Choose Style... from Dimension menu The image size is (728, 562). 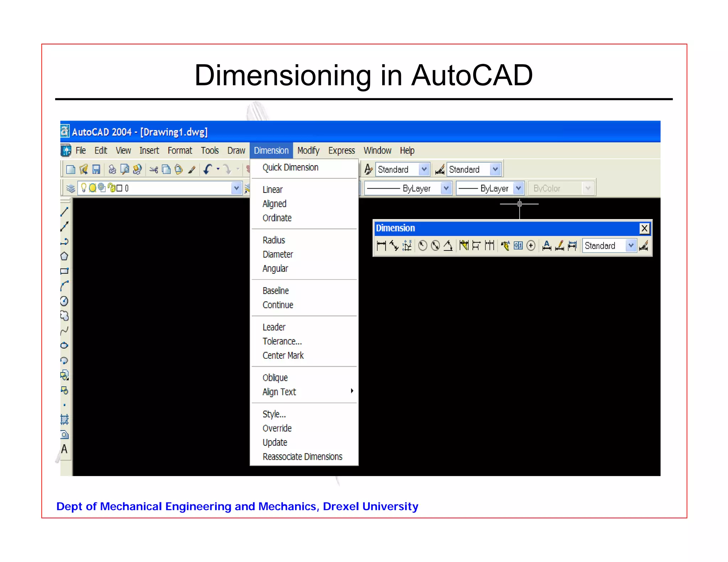[304, 414]
